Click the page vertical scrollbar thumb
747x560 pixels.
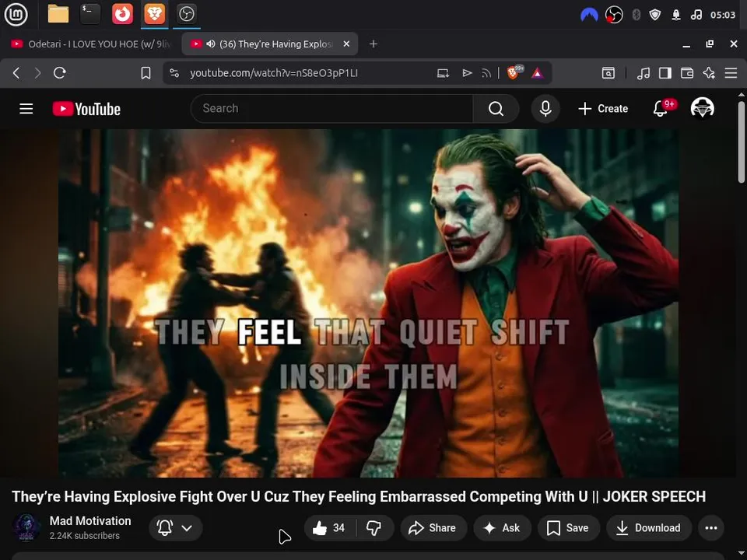click(742, 142)
